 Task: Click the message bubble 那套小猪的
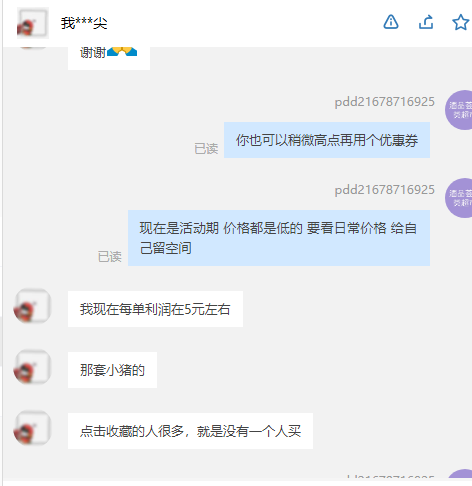[112, 370]
